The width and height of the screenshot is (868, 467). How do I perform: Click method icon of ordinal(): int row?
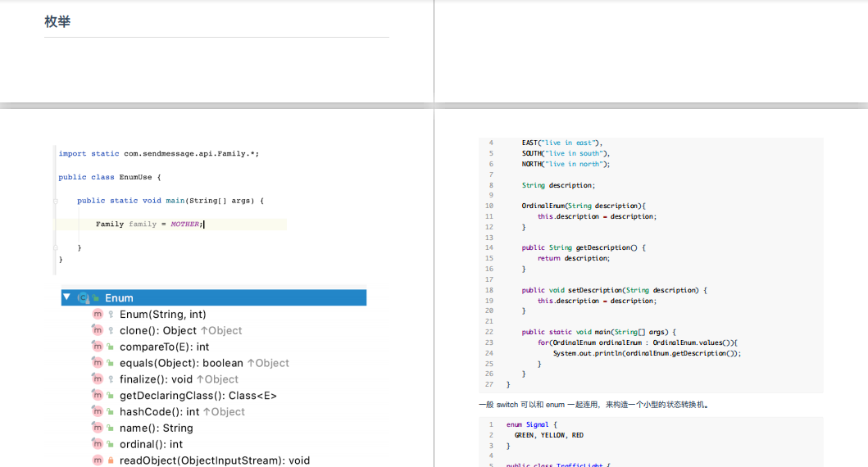coord(98,444)
